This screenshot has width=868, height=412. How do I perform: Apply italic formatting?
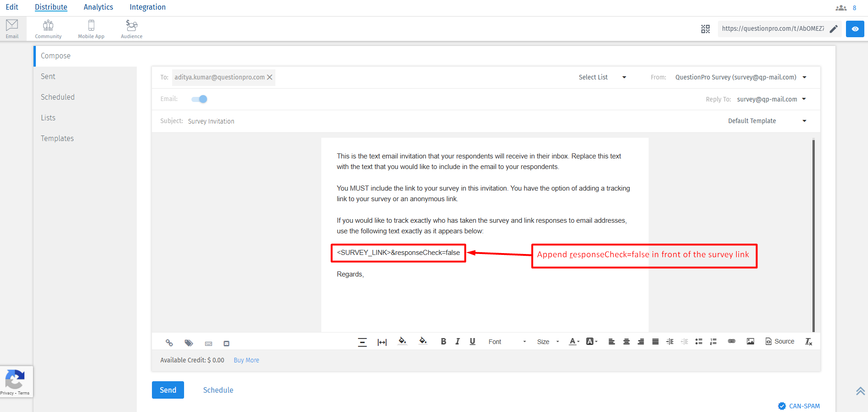pyautogui.click(x=458, y=341)
